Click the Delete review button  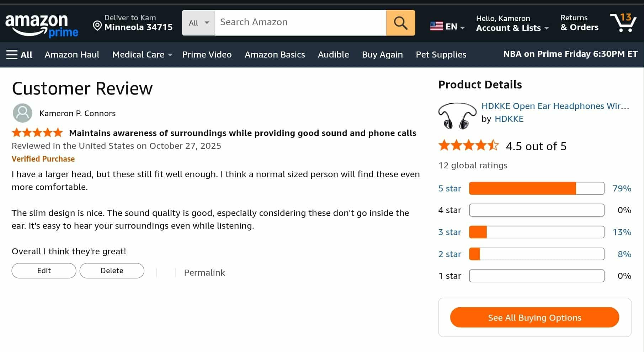pyautogui.click(x=112, y=271)
